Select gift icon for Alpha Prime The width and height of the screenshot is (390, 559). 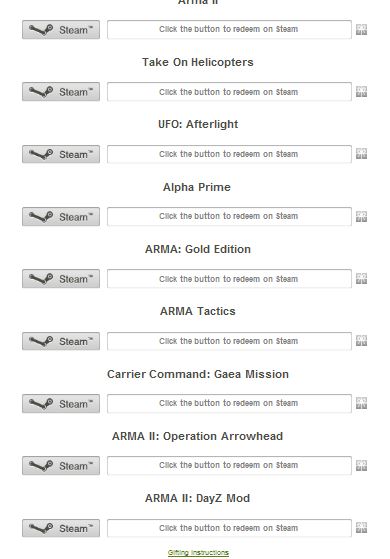pos(361,216)
